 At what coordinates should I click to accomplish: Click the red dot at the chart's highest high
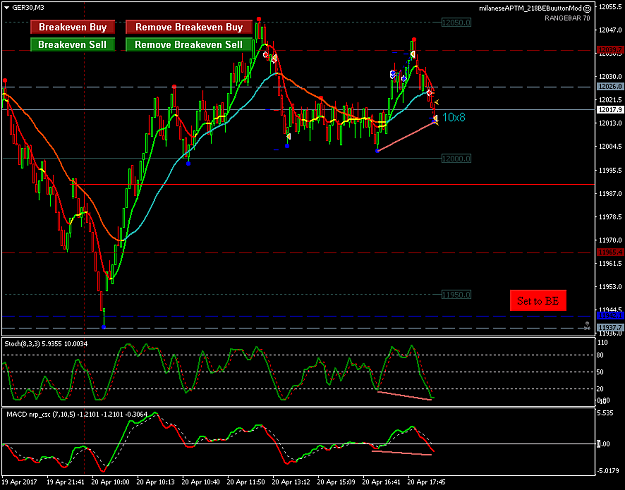(x=259, y=19)
